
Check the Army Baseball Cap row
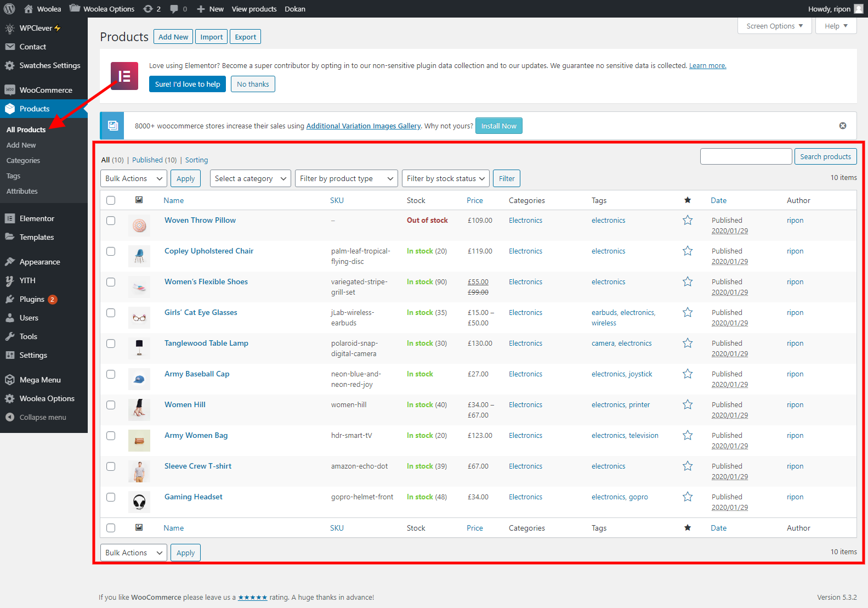click(111, 374)
